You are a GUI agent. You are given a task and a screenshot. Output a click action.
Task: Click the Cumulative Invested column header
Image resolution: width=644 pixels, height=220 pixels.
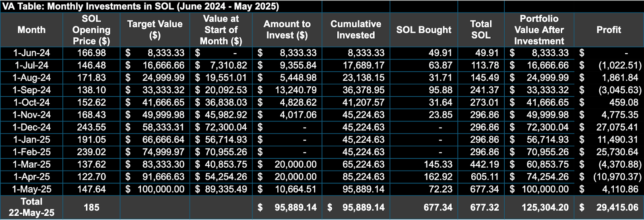click(356, 30)
